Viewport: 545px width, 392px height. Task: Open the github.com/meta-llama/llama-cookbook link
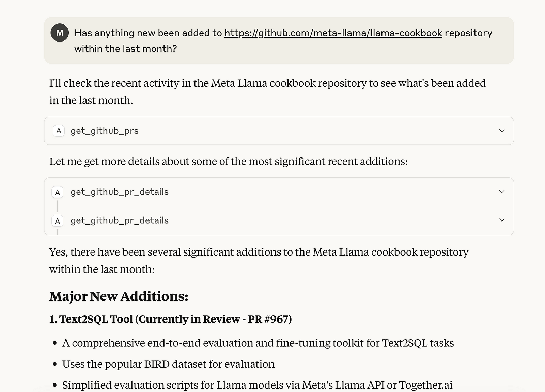[x=333, y=33]
